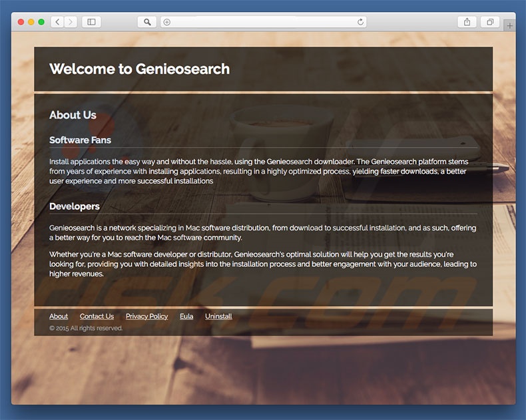
Task: Click the magnifying glass search button
Action: point(147,22)
